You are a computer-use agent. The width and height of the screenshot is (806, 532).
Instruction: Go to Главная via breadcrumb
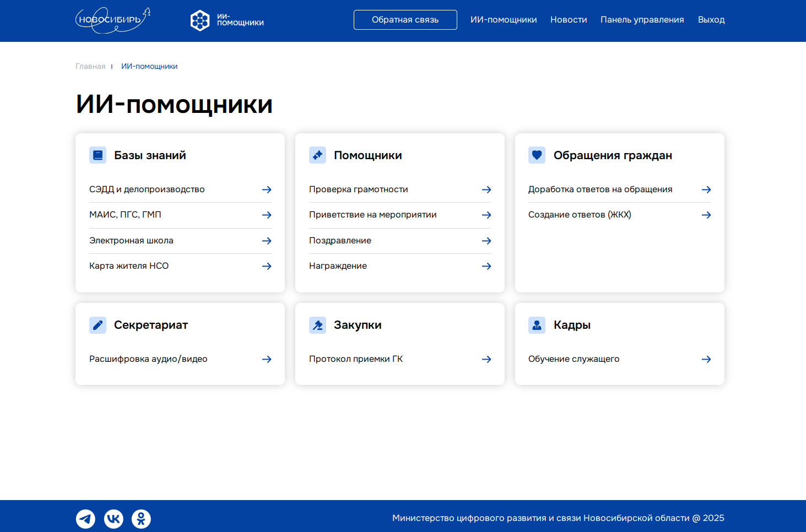(x=90, y=66)
